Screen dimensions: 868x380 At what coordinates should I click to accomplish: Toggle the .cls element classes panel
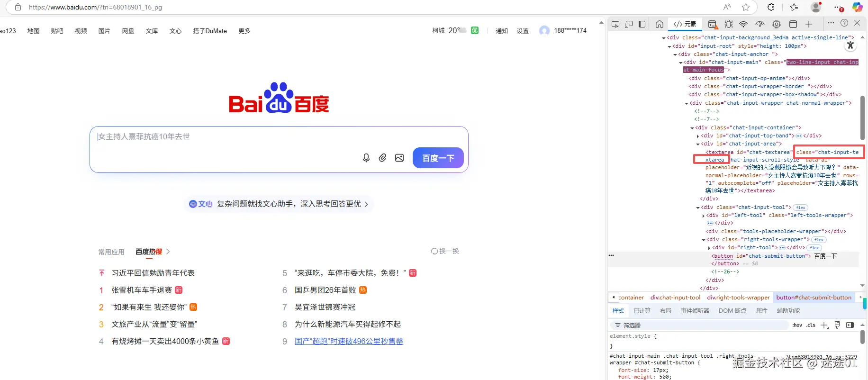pos(811,325)
